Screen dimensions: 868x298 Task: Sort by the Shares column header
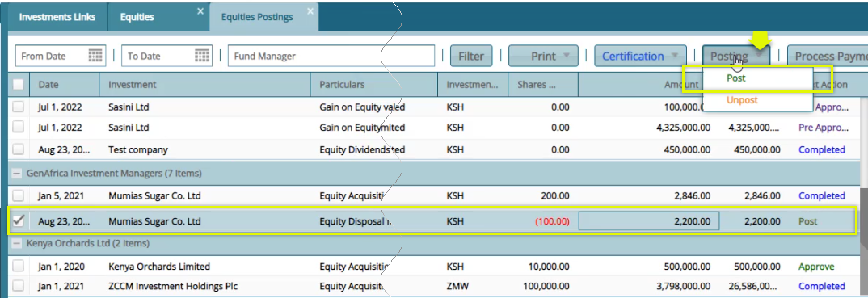coord(543,85)
